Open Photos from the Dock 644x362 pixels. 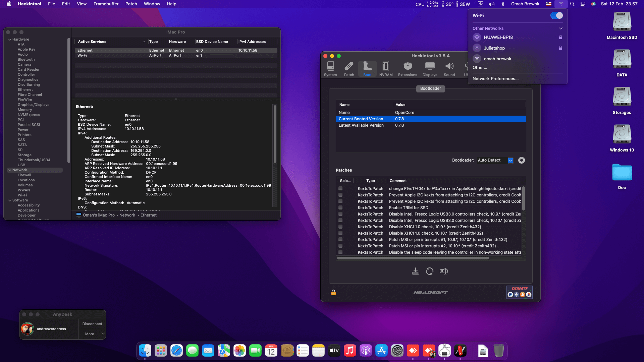[x=239, y=351]
